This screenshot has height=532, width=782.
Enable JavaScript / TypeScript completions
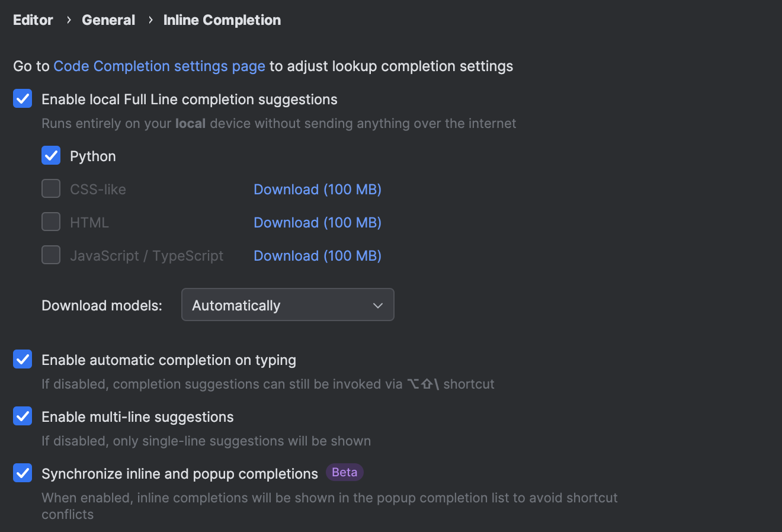pyautogui.click(x=51, y=255)
